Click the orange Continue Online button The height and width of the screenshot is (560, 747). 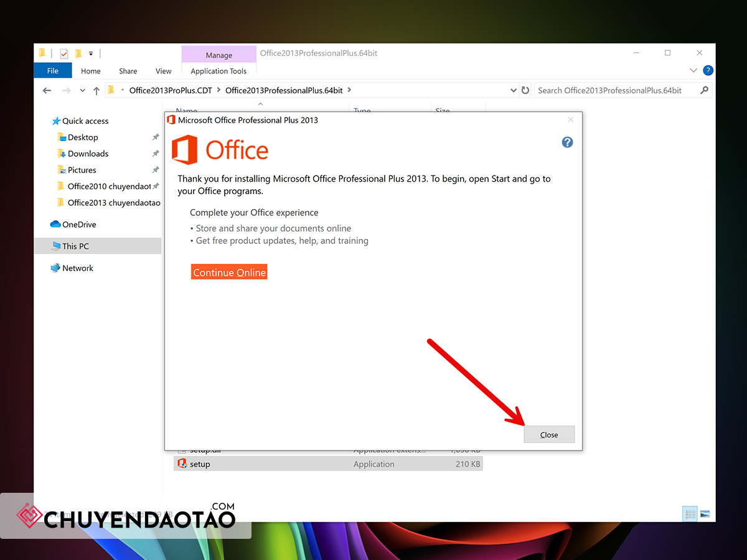(x=229, y=273)
